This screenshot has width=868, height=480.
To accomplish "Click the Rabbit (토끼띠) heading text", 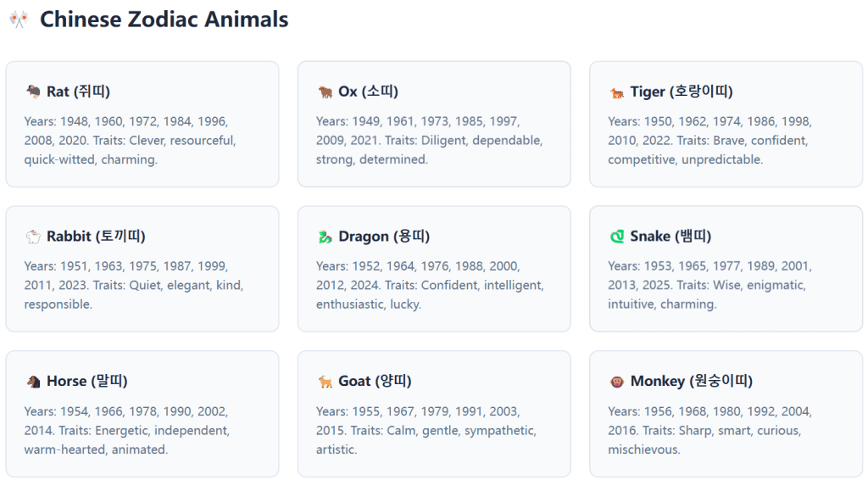I will pyautogui.click(x=96, y=237).
